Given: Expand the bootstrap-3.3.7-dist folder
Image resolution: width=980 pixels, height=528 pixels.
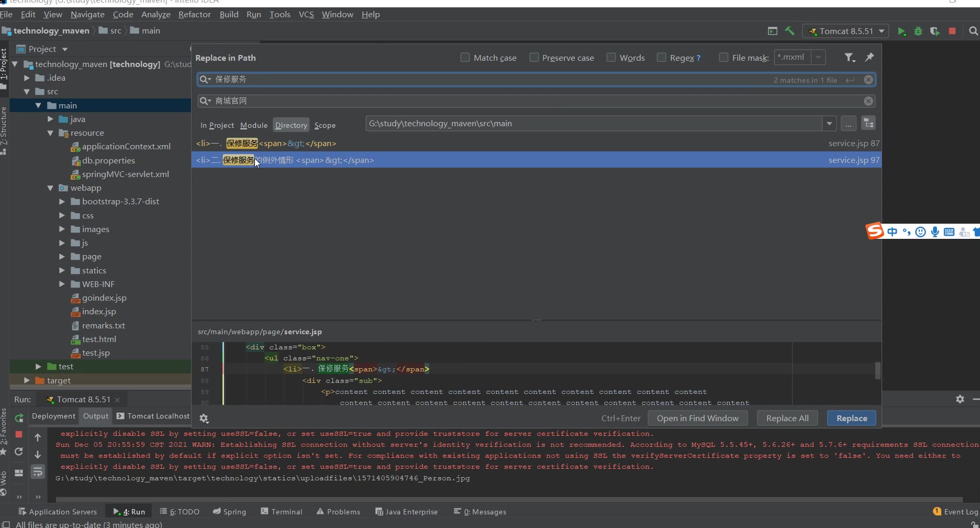Looking at the screenshot, I should coord(62,202).
